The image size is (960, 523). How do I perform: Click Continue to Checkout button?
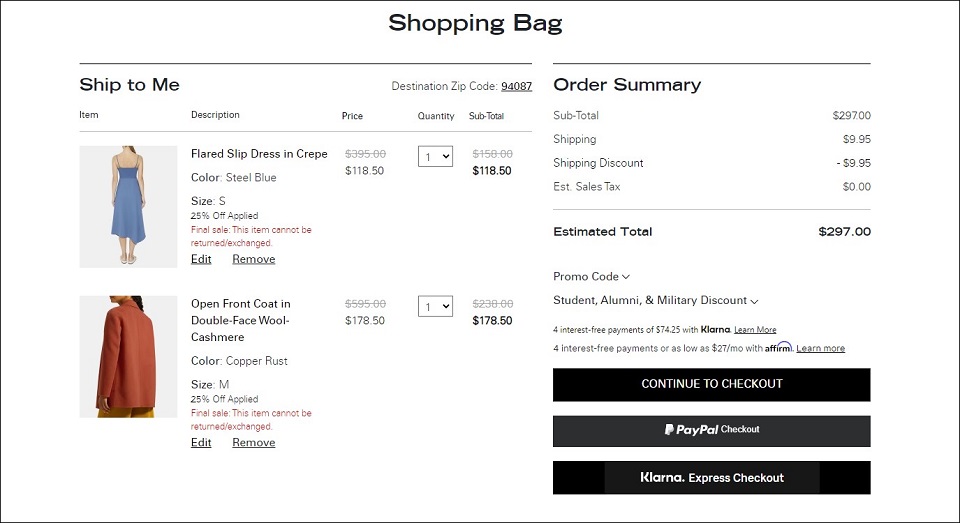click(x=711, y=385)
